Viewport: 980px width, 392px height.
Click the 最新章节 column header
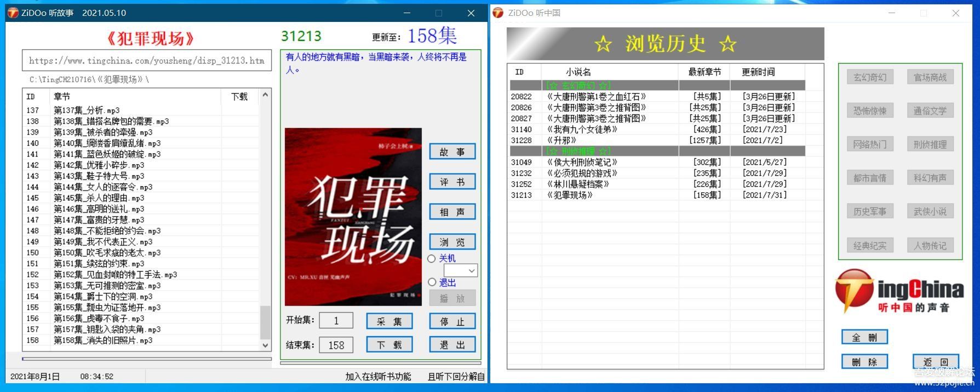[x=704, y=72]
